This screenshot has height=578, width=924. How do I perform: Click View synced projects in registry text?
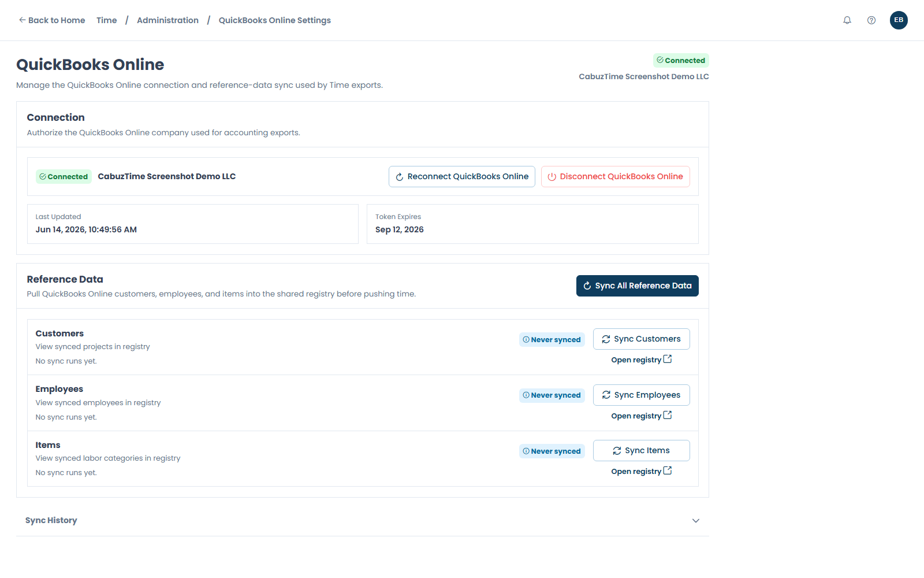click(92, 347)
